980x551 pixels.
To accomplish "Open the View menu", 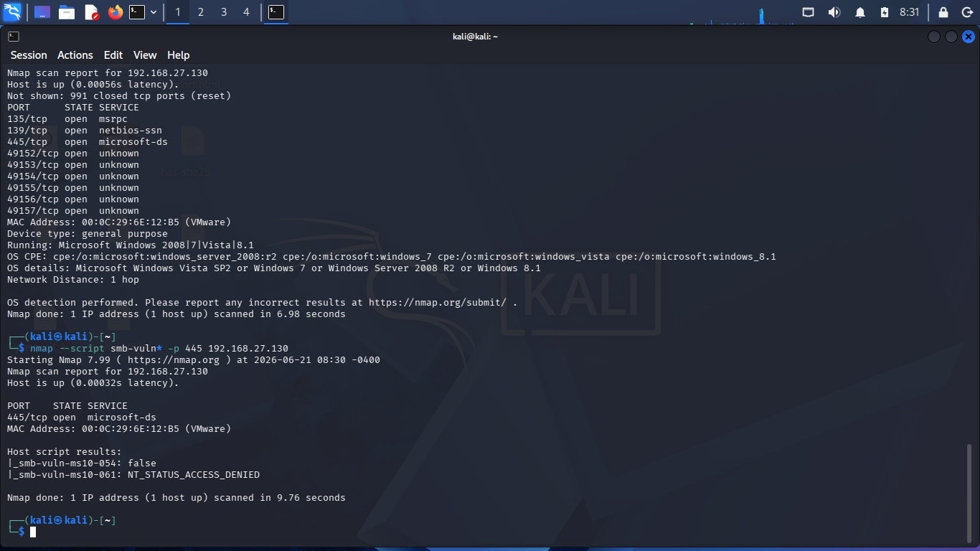I will pyautogui.click(x=145, y=55).
